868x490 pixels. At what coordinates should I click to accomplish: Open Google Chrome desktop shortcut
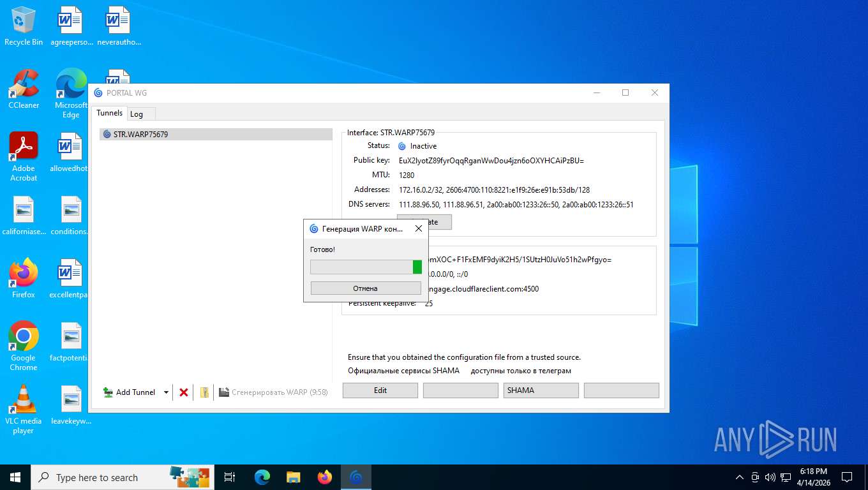click(24, 346)
